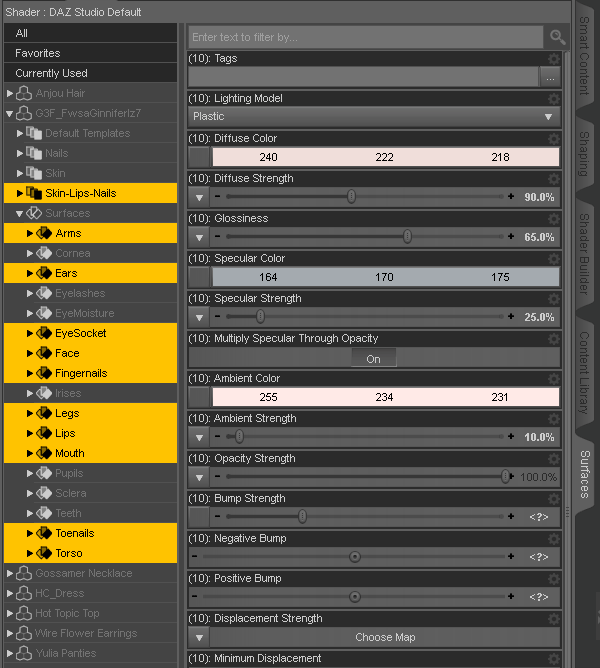Open gear settings for Ambient Color
600x668 pixels.
554,379
